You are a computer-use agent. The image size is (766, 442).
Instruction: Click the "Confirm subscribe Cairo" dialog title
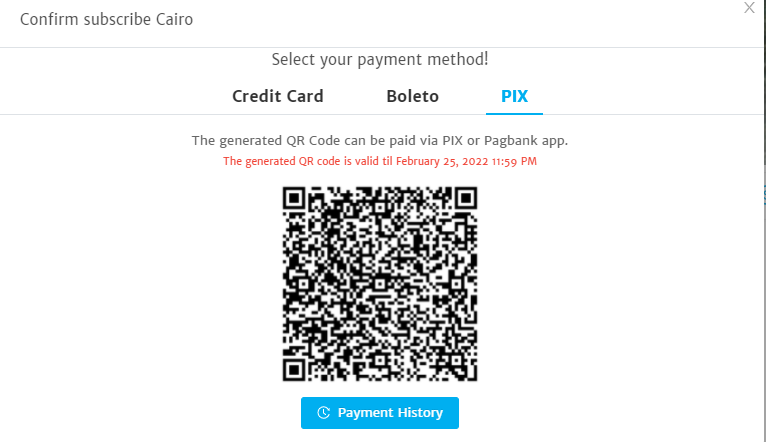[x=106, y=20]
